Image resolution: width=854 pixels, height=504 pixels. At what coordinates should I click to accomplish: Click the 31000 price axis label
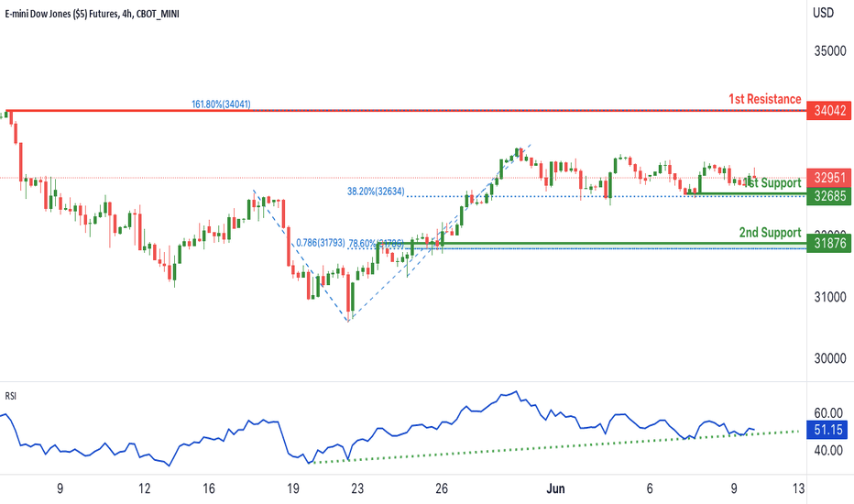[x=830, y=297]
